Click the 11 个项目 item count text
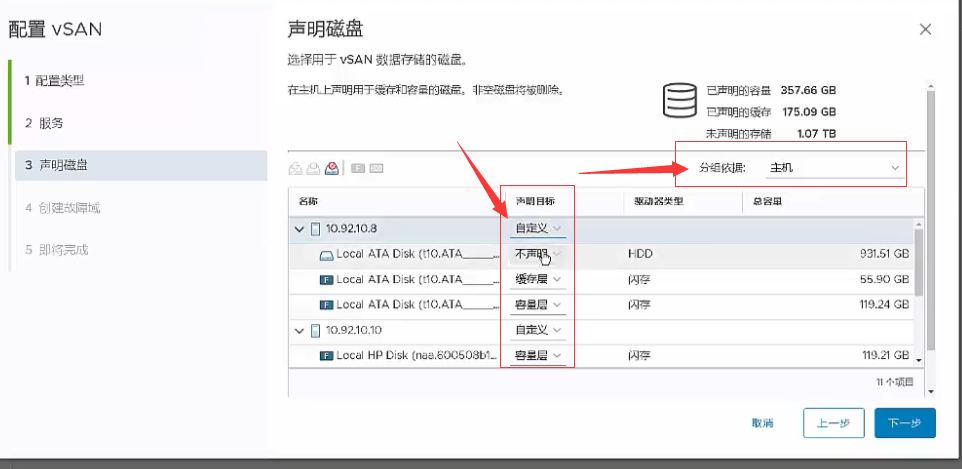This screenshot has width=962, height=469. [x=895, y=382]
